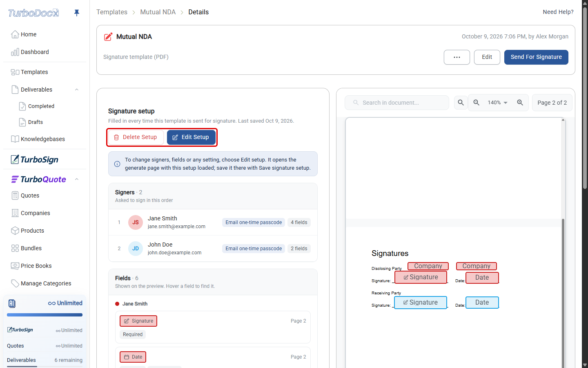Click Send For Signature
The height and width of the screenshot is (368, 588).
pos(536,57)
